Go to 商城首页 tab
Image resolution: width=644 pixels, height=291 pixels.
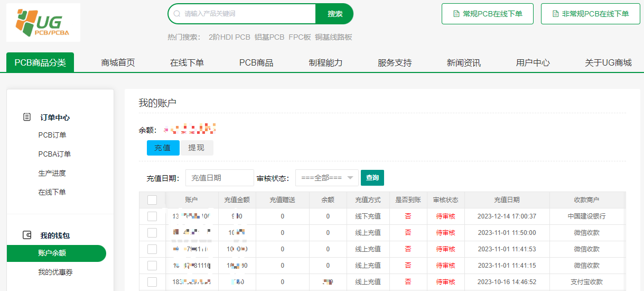[118, 62]
